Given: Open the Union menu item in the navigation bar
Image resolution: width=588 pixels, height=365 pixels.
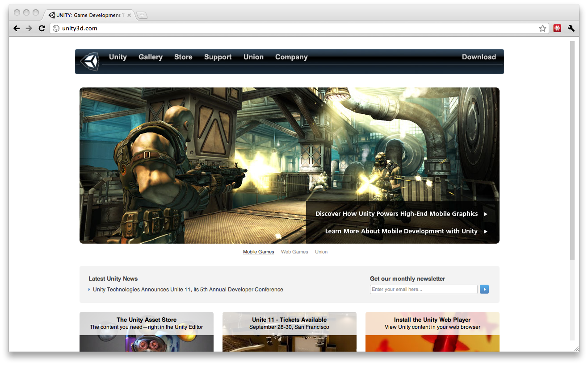Looking at the screenshot, I should 253,57.
